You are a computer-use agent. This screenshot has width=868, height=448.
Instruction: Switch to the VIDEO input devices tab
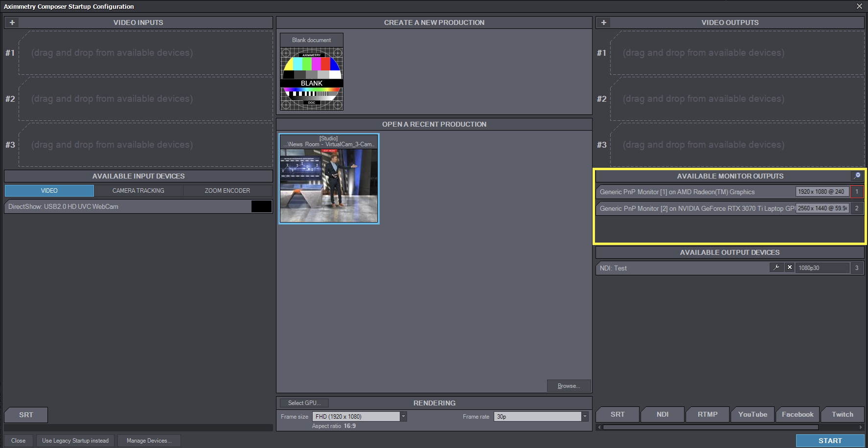[x=49, y=191]
